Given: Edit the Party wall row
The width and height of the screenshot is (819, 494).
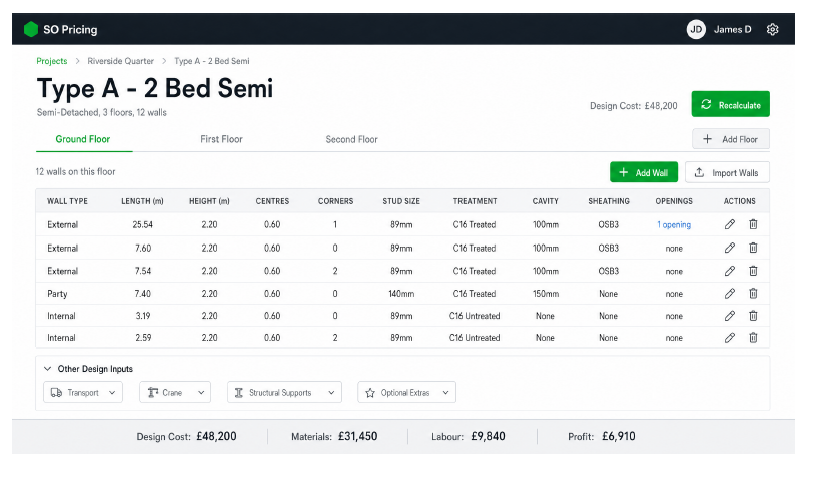Looking at the screenshot, I should coord(730,293).
